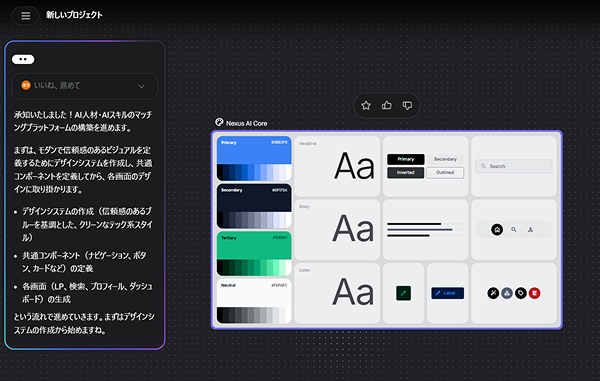Click the user profile icon in navigation preview
Screen dimensions: 600x381
(x=530, y=230)
